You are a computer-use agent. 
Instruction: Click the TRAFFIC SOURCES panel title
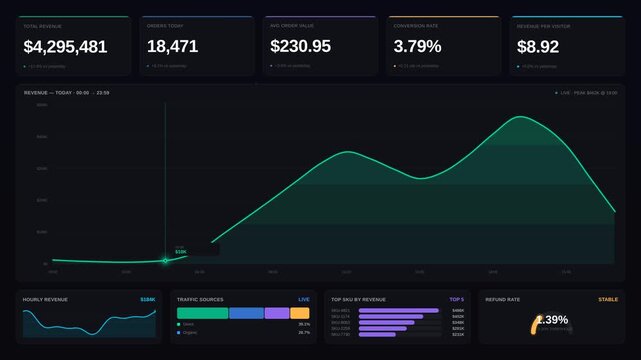(200, 300)
